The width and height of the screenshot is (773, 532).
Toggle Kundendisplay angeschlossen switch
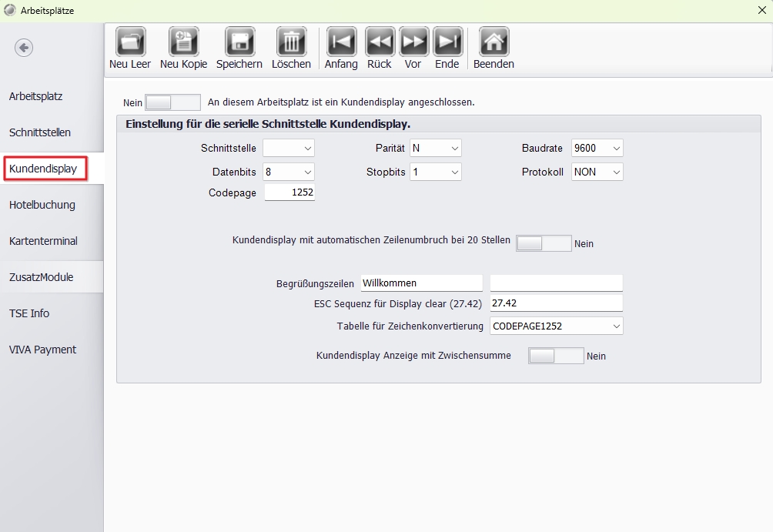(172, 102)
